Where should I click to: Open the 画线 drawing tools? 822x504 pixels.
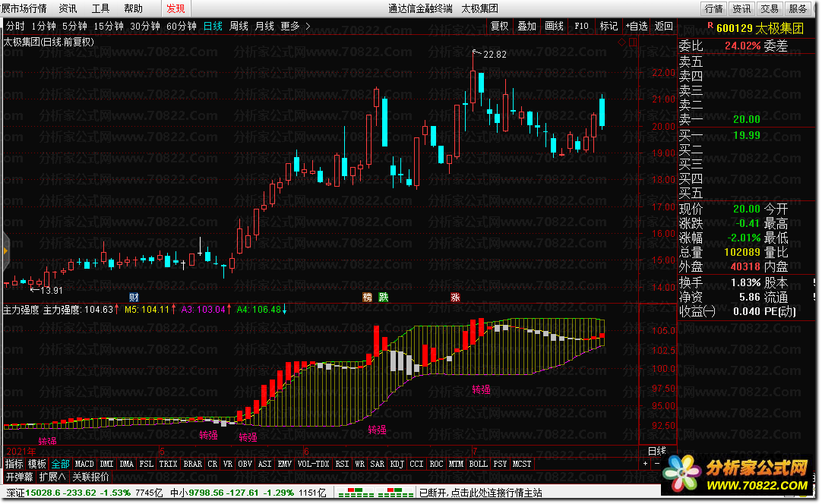pyautogui.click(x=554, y=26)
